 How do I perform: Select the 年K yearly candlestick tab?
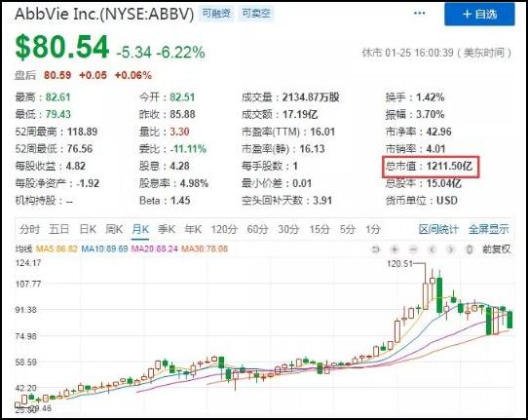point(193,229)
